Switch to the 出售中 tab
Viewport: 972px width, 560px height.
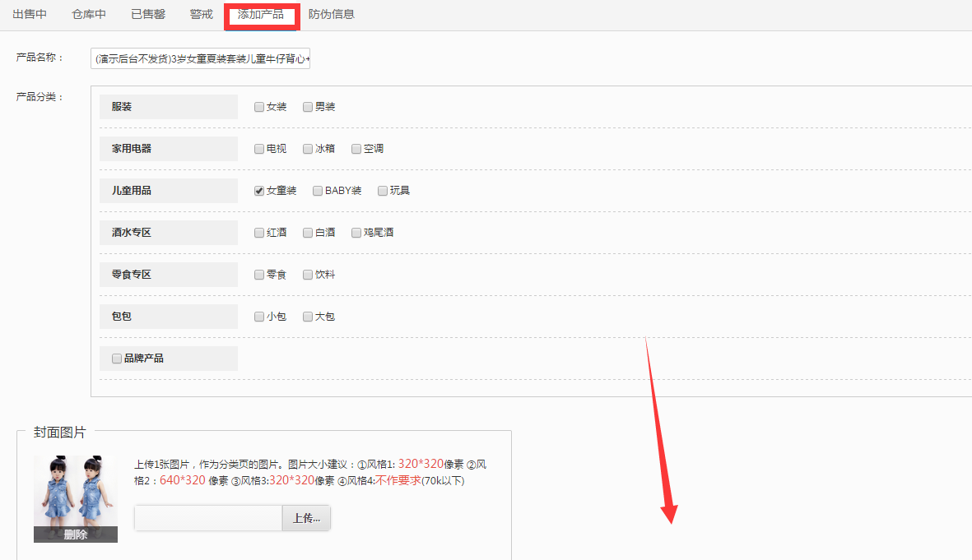pos(30,14)
